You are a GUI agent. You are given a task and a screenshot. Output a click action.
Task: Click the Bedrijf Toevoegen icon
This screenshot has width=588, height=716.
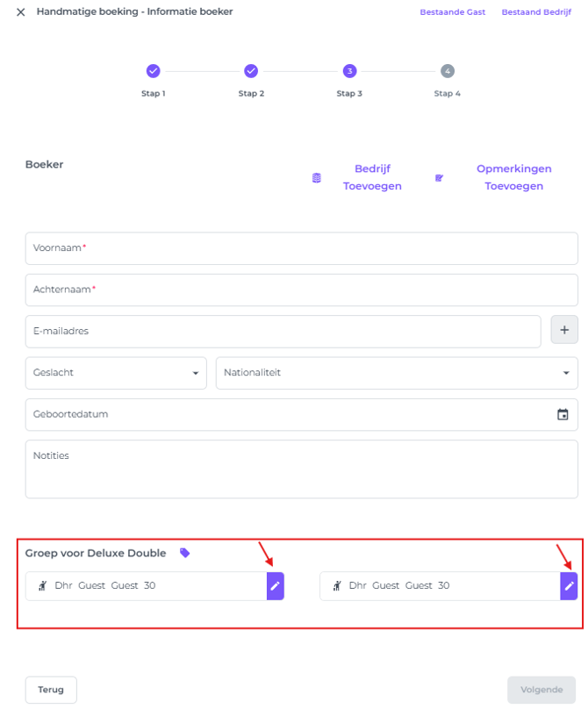(x=317, y=178)
